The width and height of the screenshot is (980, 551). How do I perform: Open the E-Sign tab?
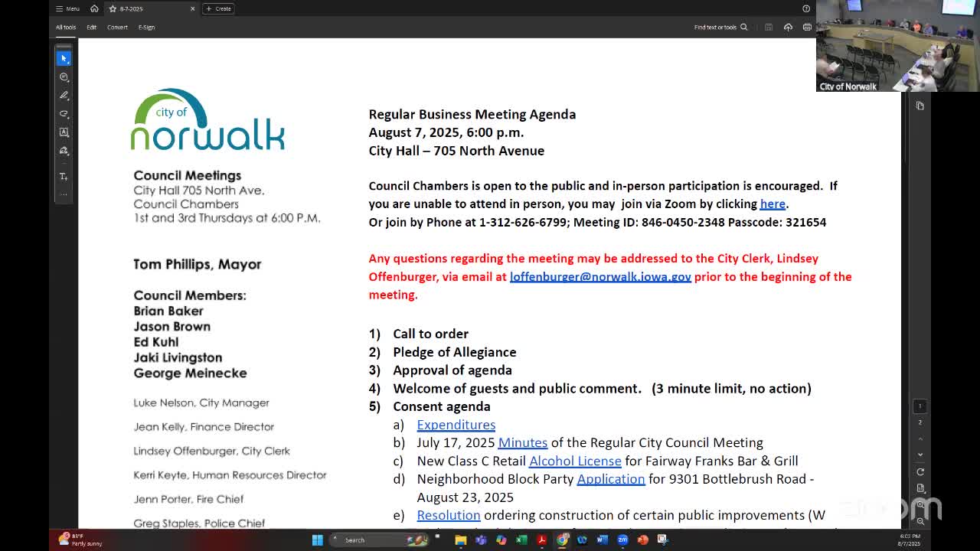[x=146, y=28]
